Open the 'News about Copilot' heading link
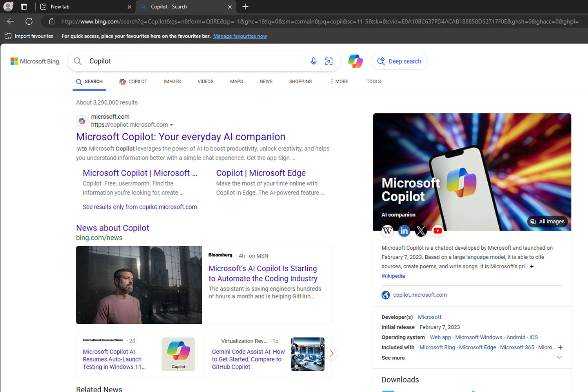Screen dimensions: 588x392 113,228
